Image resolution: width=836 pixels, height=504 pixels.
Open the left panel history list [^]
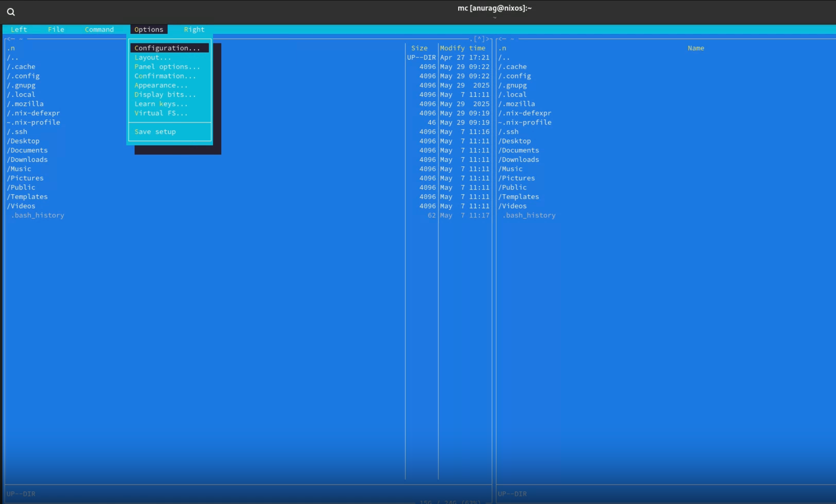479,39
